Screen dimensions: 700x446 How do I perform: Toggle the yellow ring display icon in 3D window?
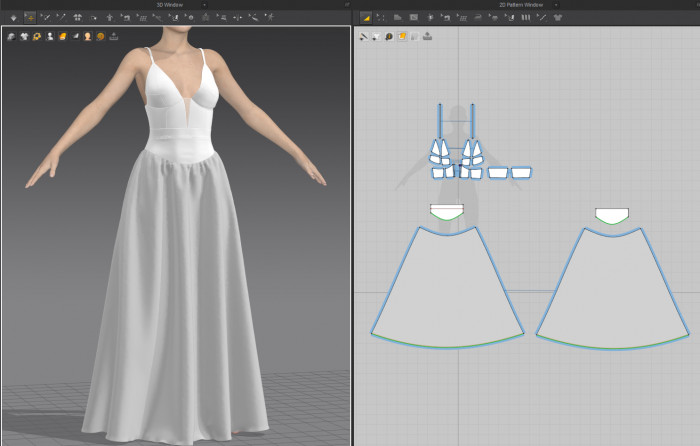click(37, 37)
